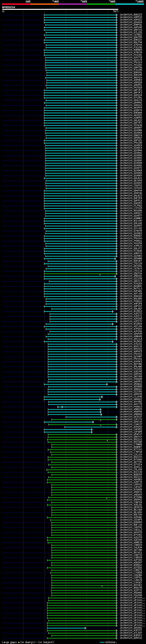146x644 pixels.
Task: Select the query name BP055234
Action: [8, 8]
